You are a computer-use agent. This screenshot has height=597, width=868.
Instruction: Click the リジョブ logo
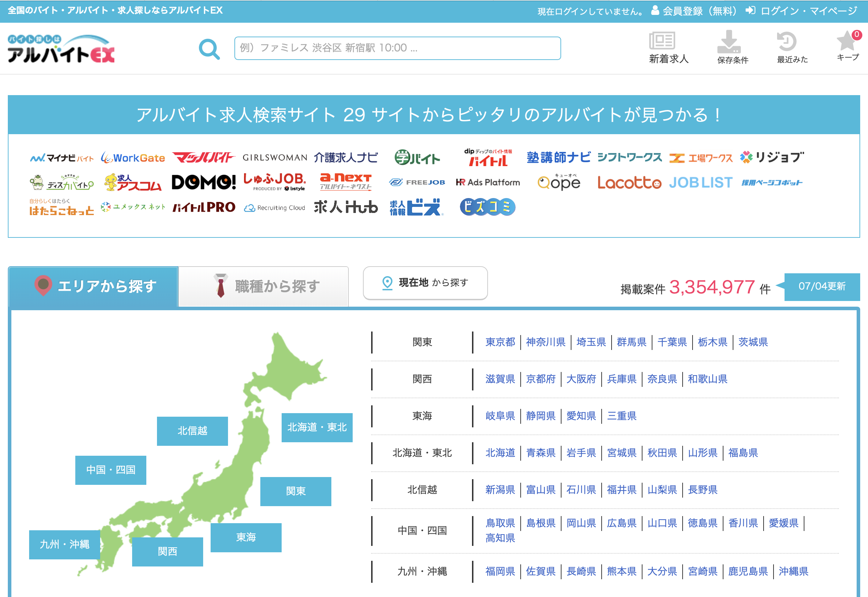(772, 158)
